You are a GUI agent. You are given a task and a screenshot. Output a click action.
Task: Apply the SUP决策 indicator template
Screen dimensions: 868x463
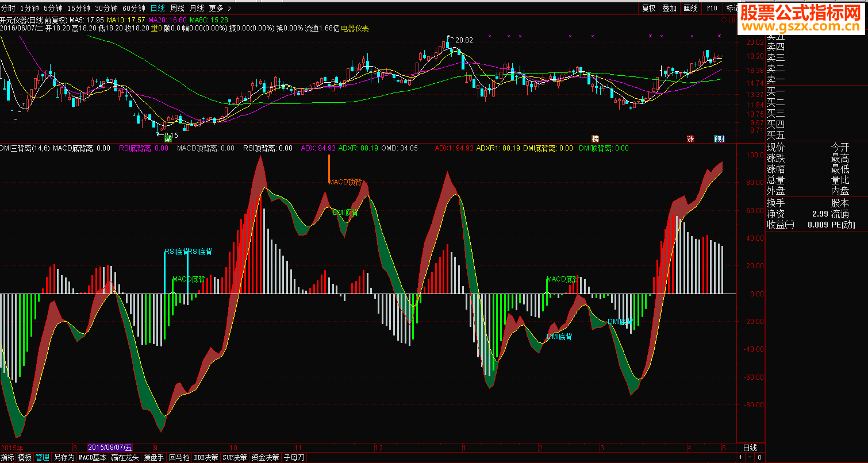click(235, 458)
